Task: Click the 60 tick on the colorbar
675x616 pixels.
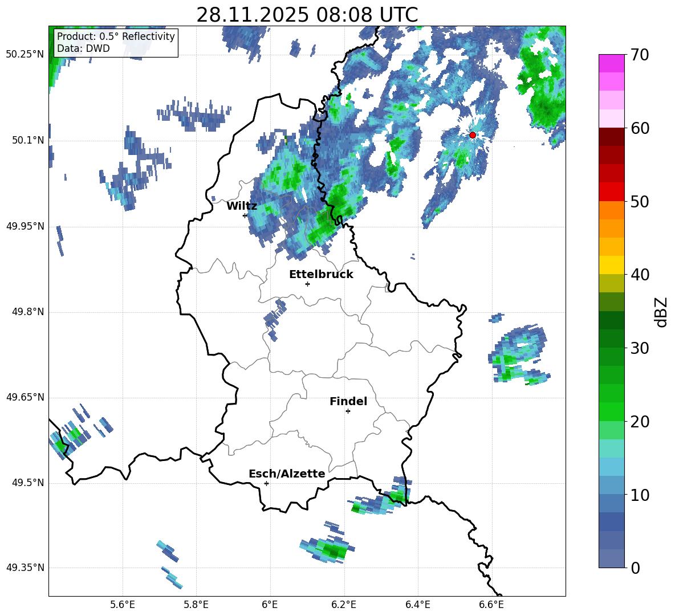Action: pyautogui.click(x=640, y=128)
